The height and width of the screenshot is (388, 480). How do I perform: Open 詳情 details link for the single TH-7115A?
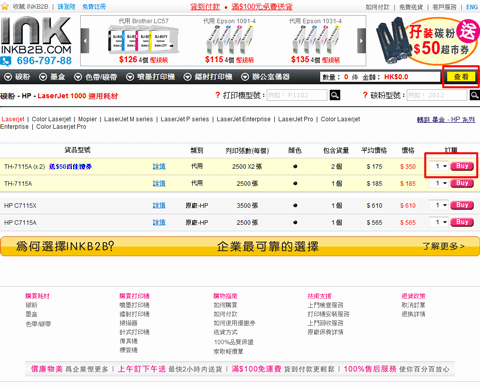159,183
